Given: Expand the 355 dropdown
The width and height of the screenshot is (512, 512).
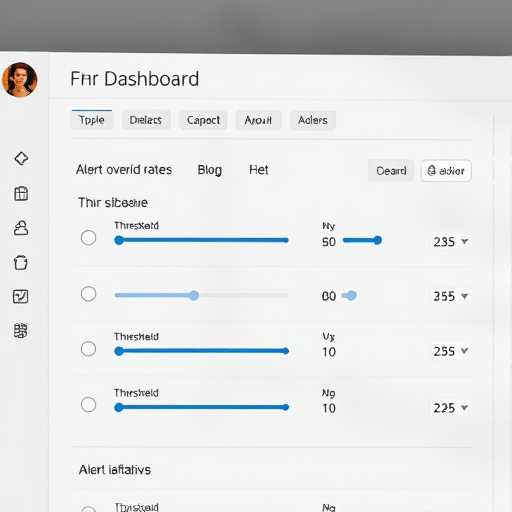Looking at the screenshot, I should pyautogui.click(x=451, y=296).
